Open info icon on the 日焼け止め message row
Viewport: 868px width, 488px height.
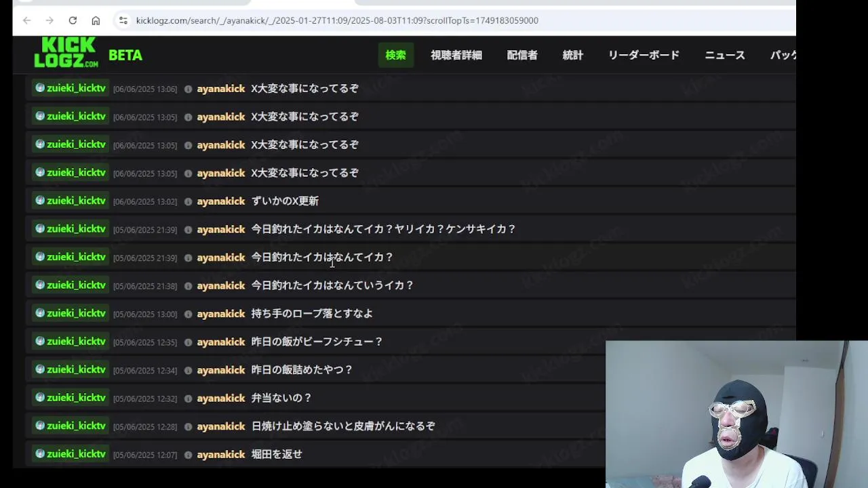[x=189, y=426]
